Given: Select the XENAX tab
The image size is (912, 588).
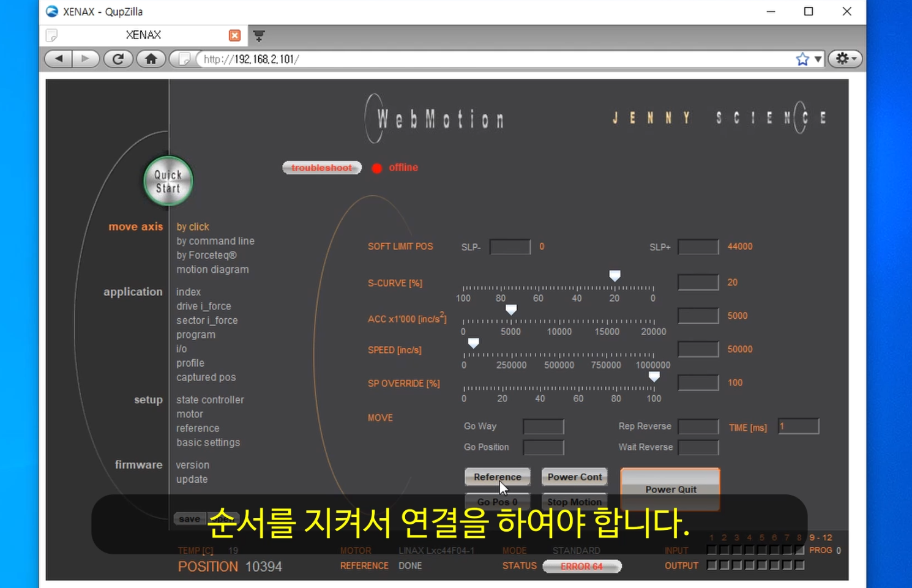Looking at the screenshot, I should pyautogui.click(x=144, y=35).
